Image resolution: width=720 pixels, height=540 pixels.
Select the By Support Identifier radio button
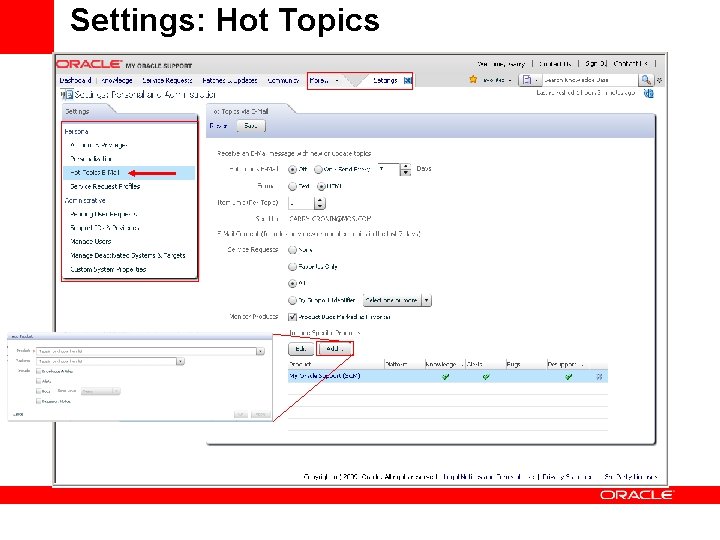pyautogui.click(x=292, y=300)
